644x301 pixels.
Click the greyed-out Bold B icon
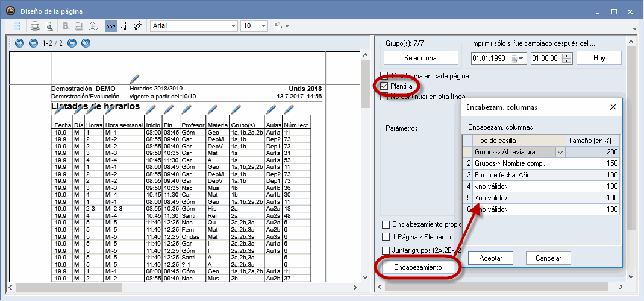66,26
